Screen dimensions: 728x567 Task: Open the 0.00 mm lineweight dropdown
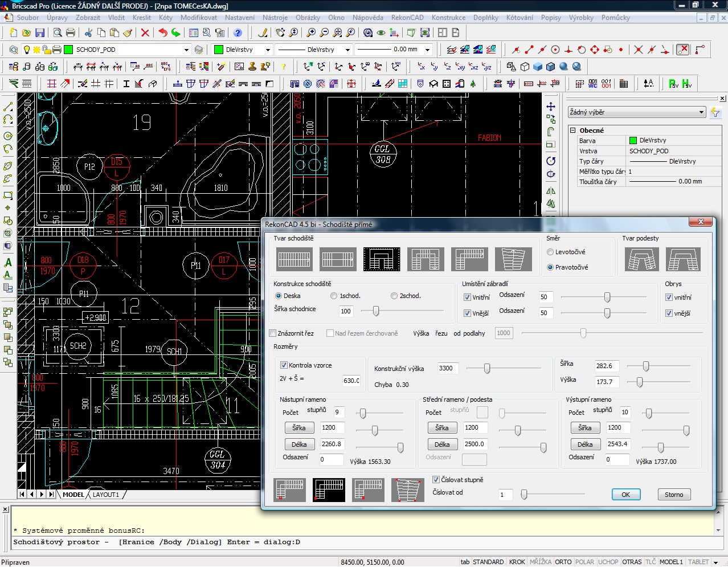[427, 50]
